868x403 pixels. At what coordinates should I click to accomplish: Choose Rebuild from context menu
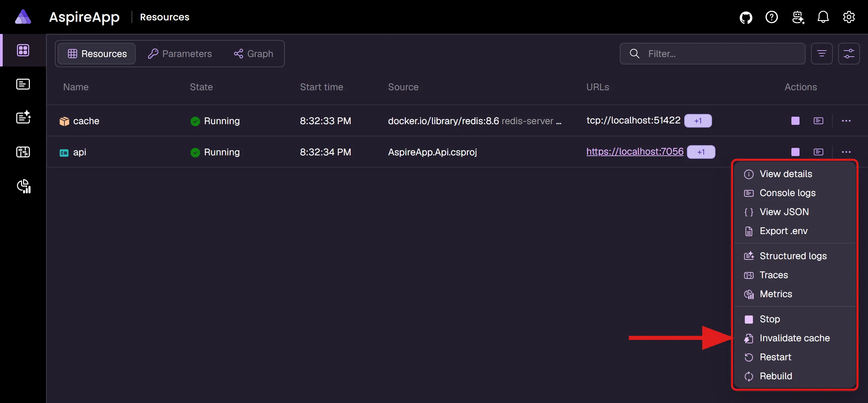[x=795, y=376]
